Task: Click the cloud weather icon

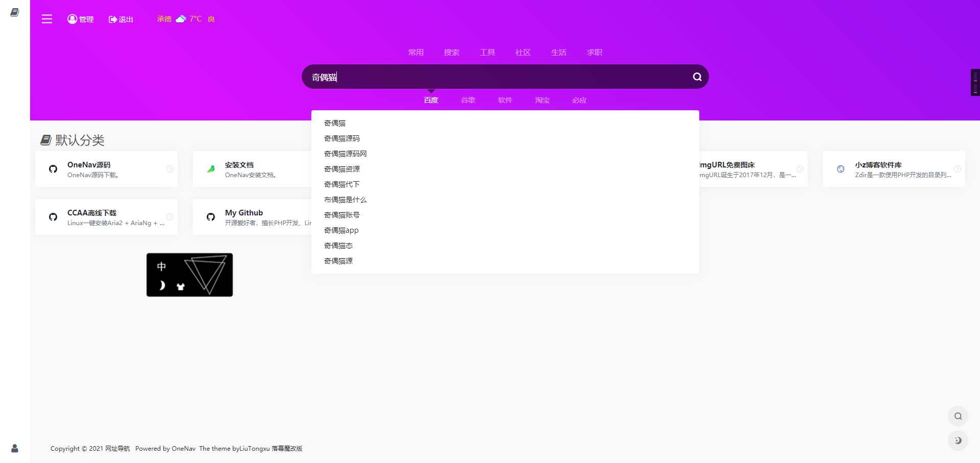Action: coord(181,19)
